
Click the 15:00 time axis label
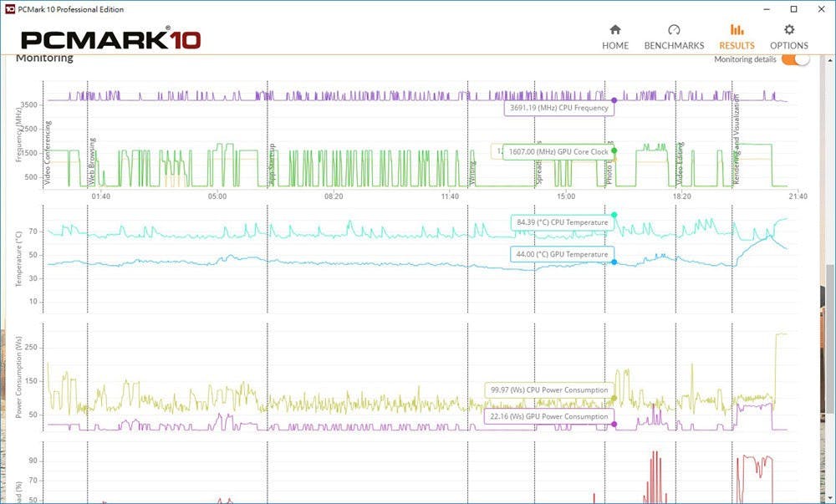566,196
